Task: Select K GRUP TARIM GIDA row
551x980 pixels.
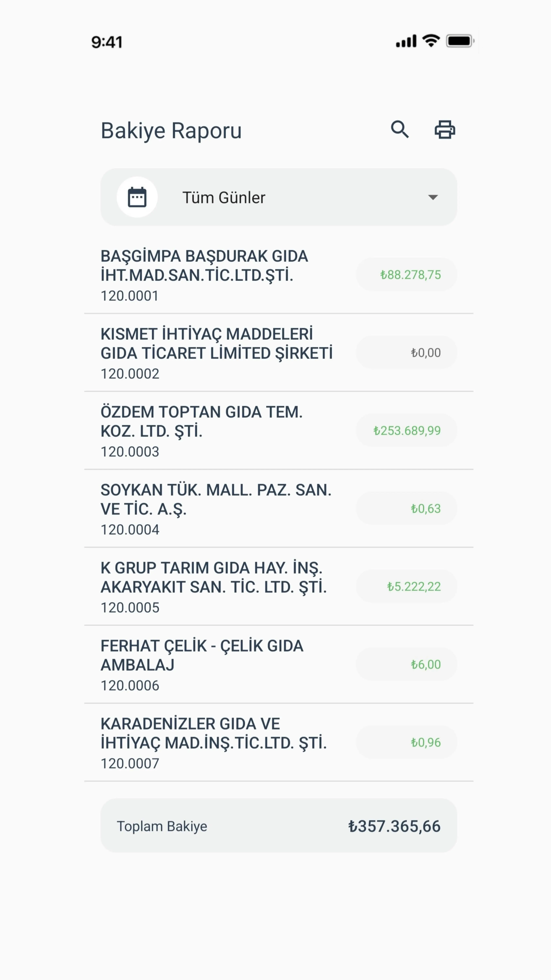Action: tap(217, 587)
